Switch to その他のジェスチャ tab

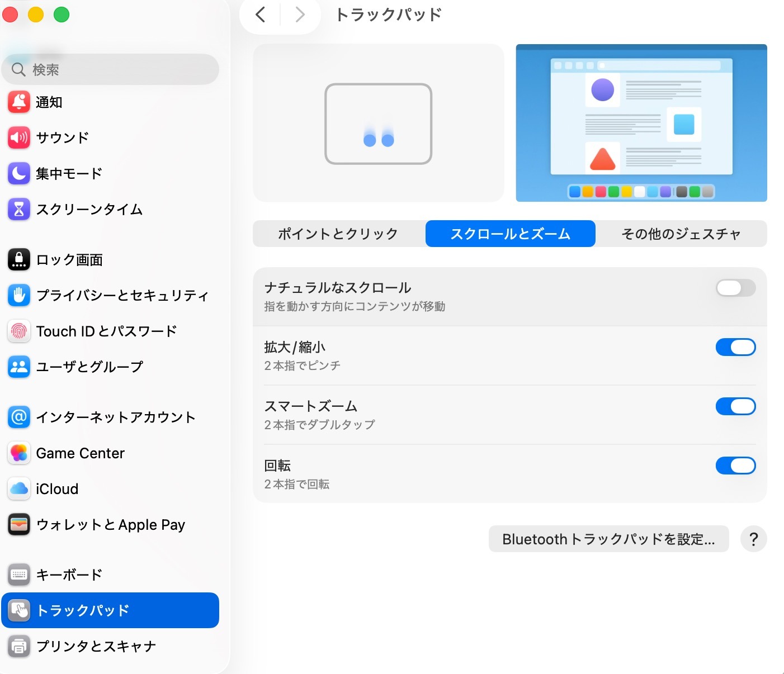(681, 234)
